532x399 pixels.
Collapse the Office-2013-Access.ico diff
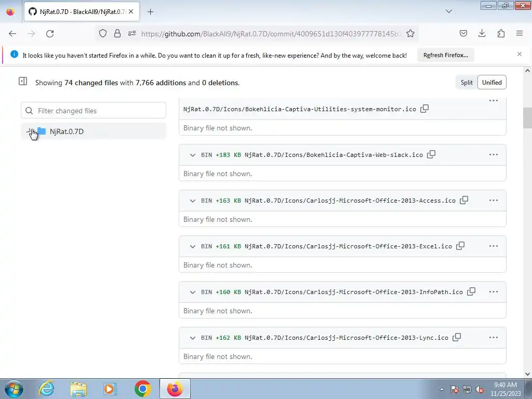[x=192, y=201]
